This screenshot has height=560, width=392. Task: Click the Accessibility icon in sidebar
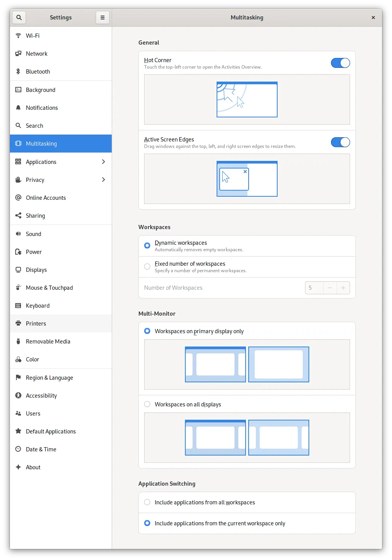pos(18,396)
